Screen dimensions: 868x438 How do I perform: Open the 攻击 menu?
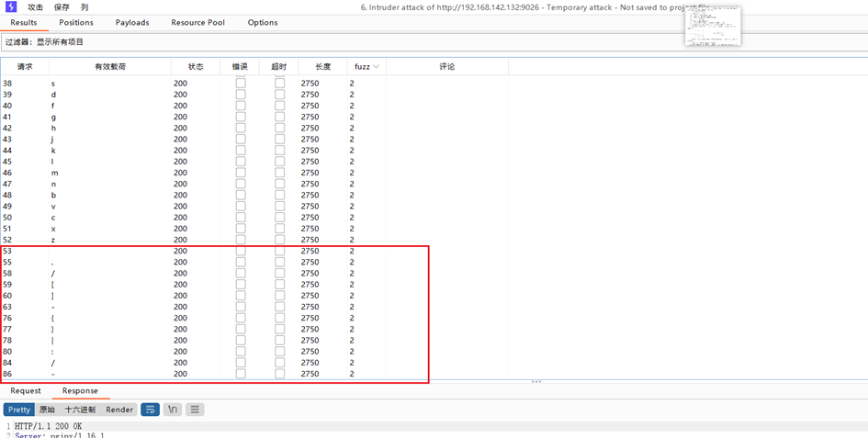[x=36, y=7]
